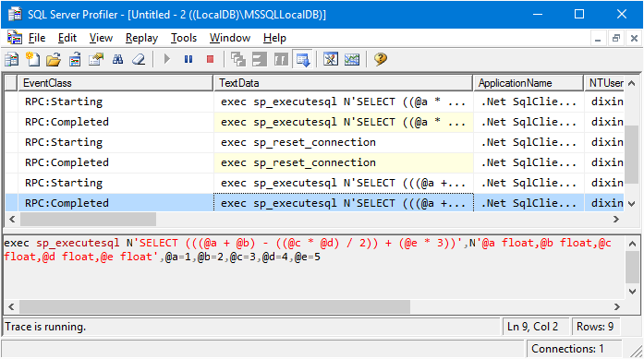This screenshot has height=359, width=644.
Task: Select RPC:Completed row with SELECT ((@a *
Action: click(314, 122)
